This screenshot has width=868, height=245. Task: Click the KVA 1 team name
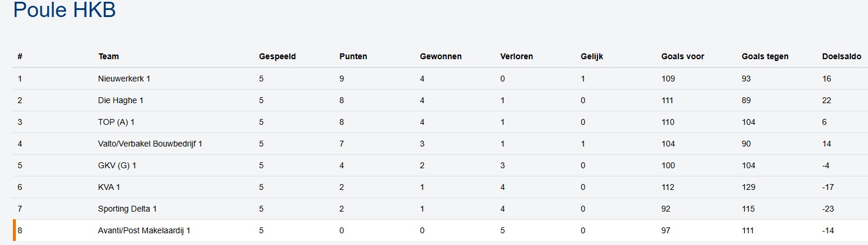[x=110, y=187]
